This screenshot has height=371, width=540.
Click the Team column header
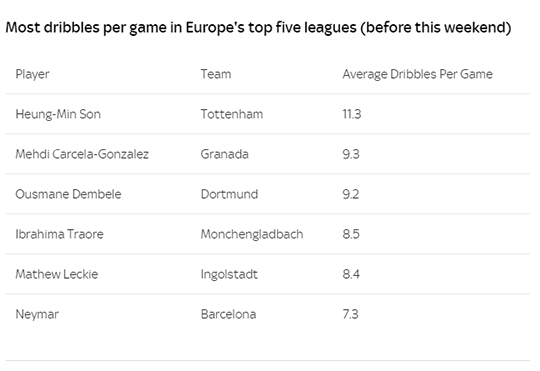tap(216, 74)
